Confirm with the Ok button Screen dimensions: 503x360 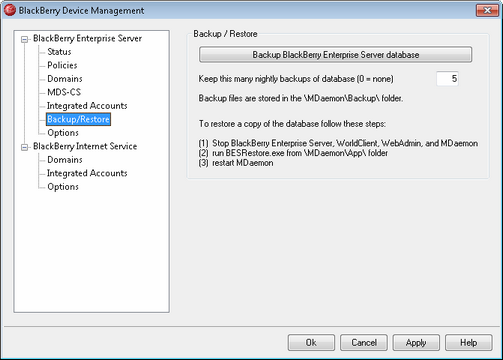pyautogui.click(x=311, y=343)
